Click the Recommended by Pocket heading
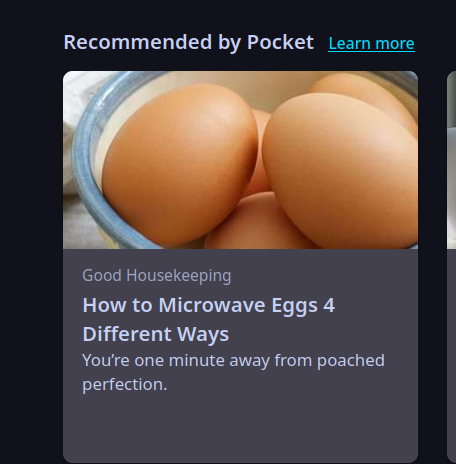Image resolution: width=456 pixels, height=464 pixels. 189,42
